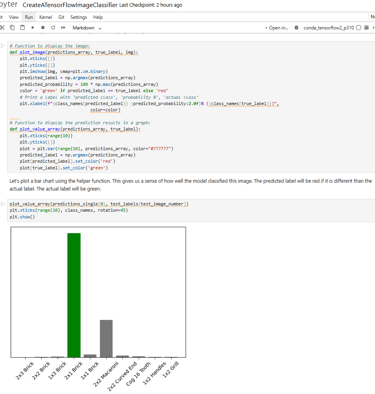Click the 2x3 Brick axis label

(x=25, y=370)
